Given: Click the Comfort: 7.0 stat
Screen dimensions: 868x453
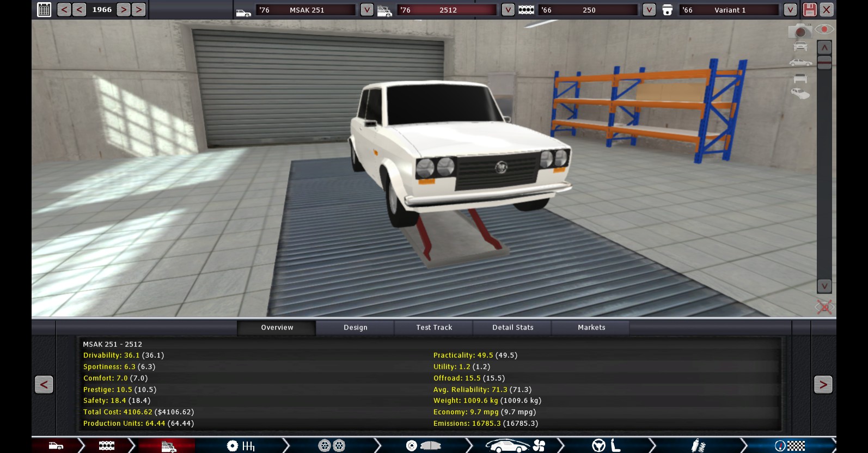Looking at the screenshot, I should (x=115, y=378).
